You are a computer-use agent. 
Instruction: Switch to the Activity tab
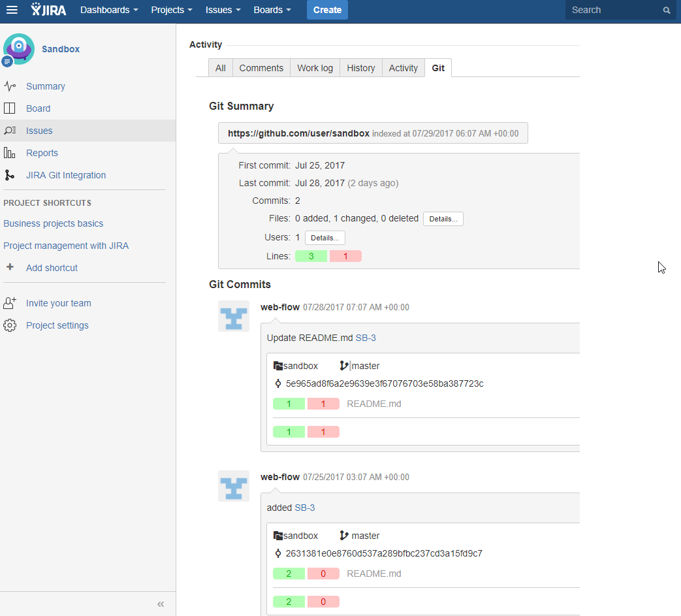pos(403,68)
